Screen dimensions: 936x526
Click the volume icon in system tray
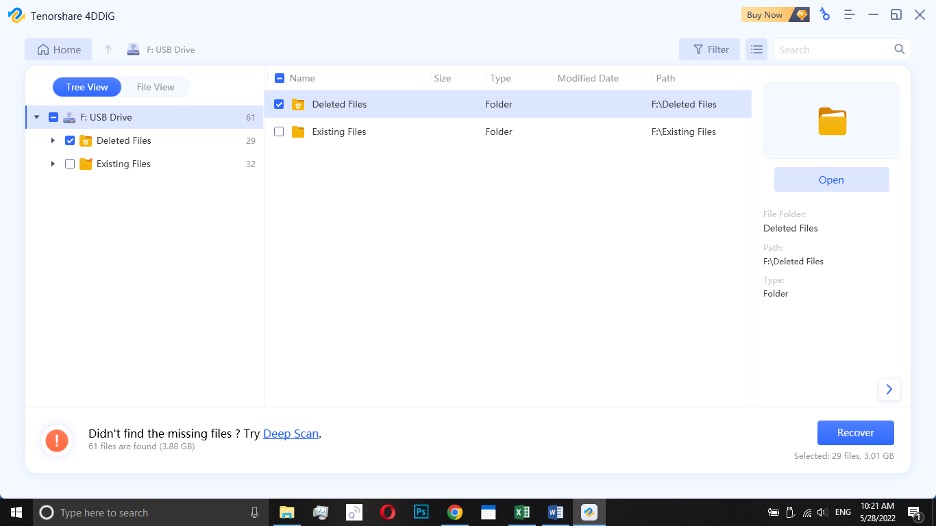[822, 512]
